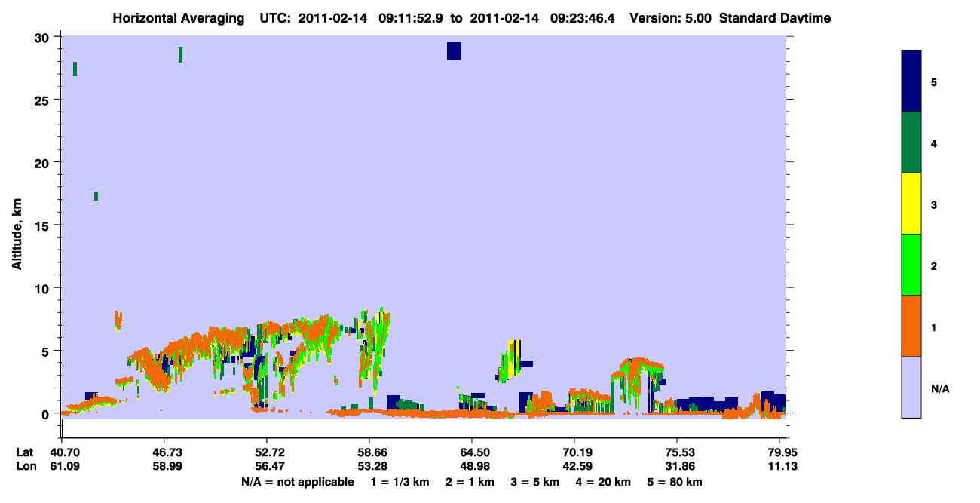Click the '3 = 5 km' legend text
Image resolution: width=980 pixels, height=503 pixels.
[536, 482]
